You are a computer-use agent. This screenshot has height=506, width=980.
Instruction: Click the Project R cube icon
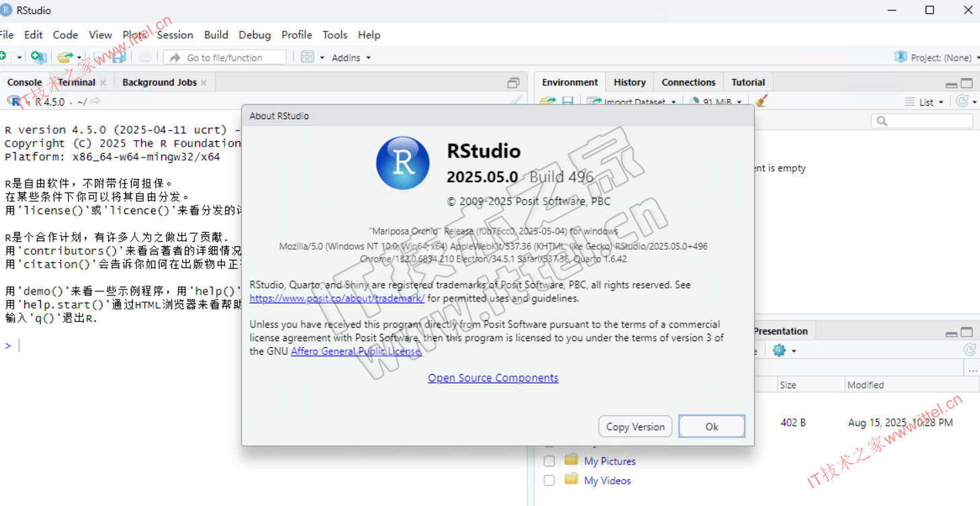901,57
